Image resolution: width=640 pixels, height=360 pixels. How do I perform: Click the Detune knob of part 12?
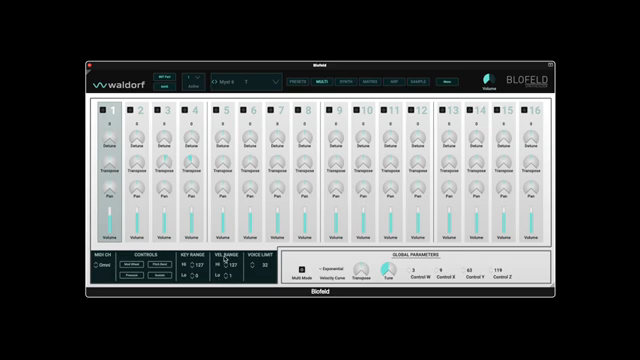click(418, 138)
